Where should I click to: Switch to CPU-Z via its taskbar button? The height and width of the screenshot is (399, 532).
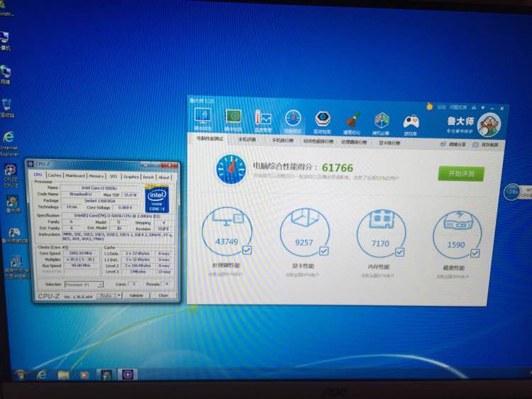128,375
